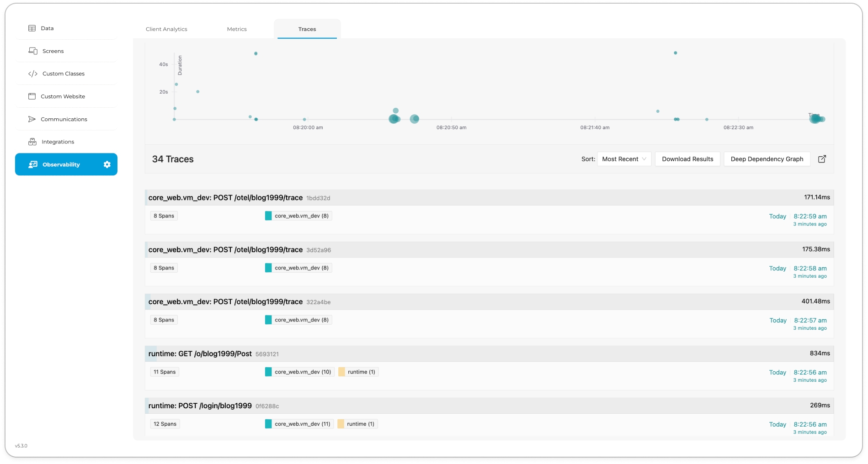Click the orange runtime (1) swatch in GET trace
This screenshot has height=464, width=868.
pyautogui.click(x=342, y=372)
